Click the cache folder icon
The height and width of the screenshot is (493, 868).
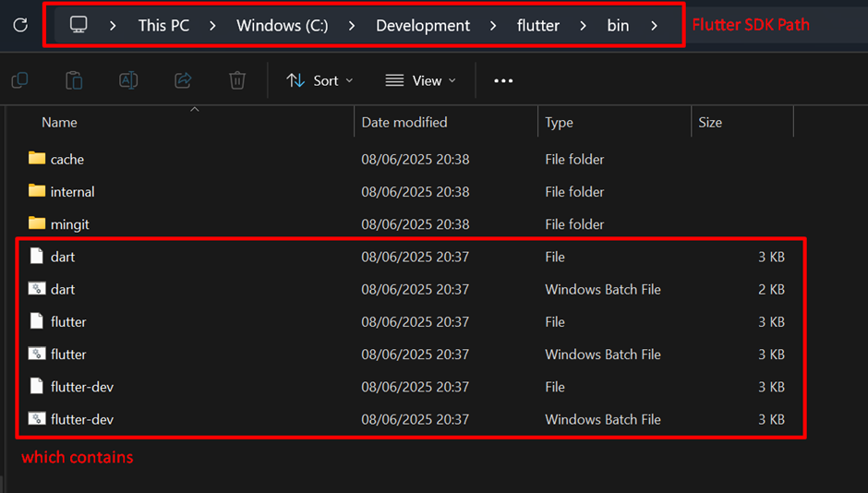(37, 158)
